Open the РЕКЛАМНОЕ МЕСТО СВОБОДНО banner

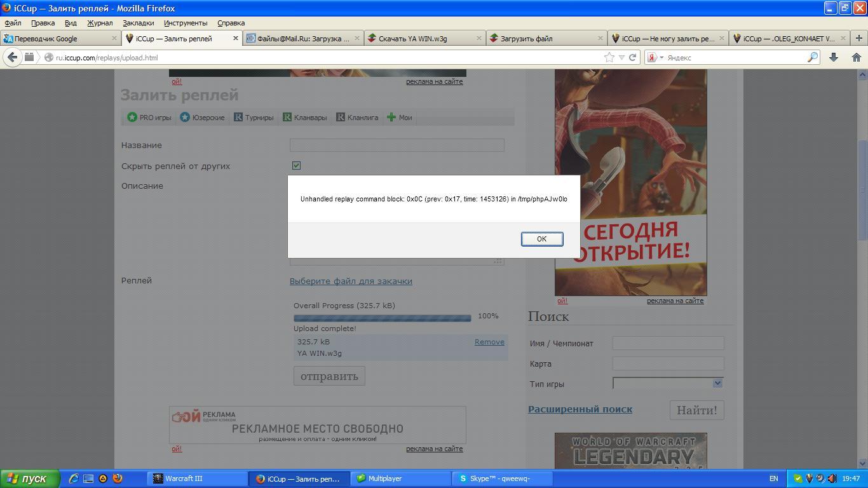coord(317,425)
